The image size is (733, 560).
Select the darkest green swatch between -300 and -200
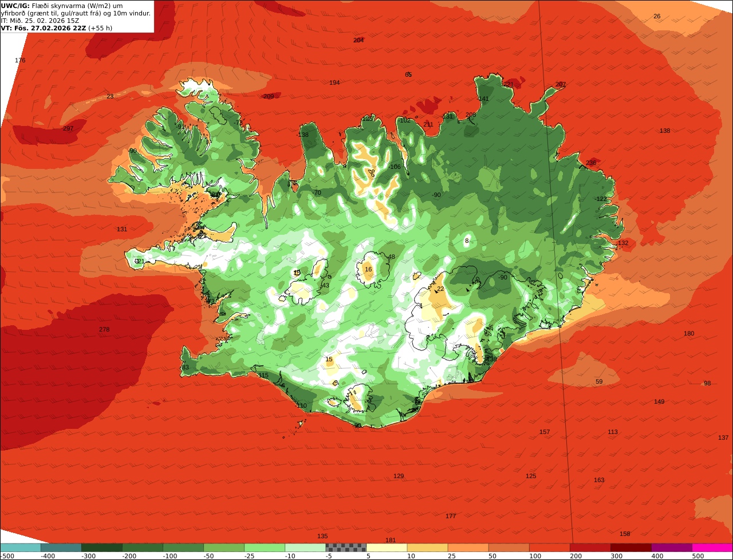pos(101,547)
